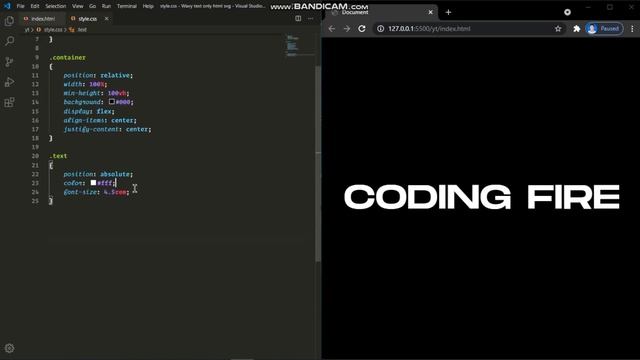The height and width of the screenshot is (360, 640).
Task: Open the Run menu
Action: 106,6
